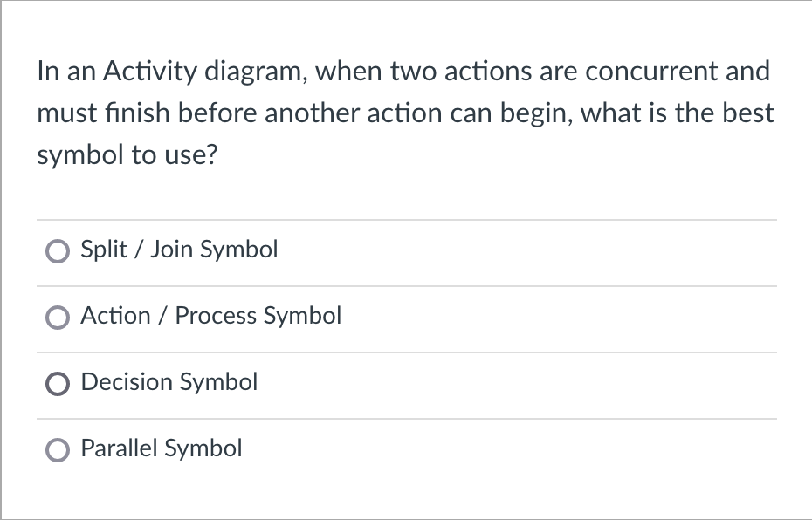Select the Decision Symbol radio button
Screen dimensions: 812x520
coord(57,383)
